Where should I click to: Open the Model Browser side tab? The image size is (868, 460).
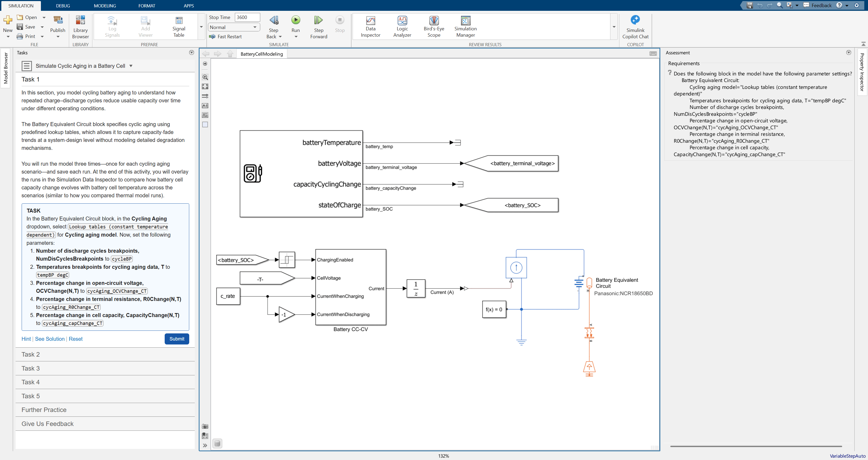(x=6, y=68)
